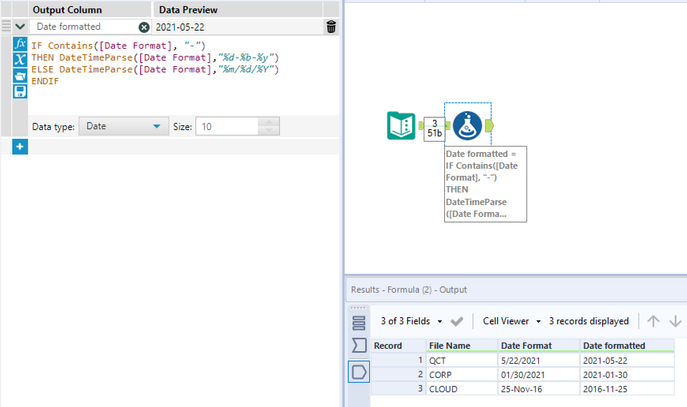Click the Results - Formula (2) - Output title
This screenshot has width=687, height=407.
tap(409, 290)
